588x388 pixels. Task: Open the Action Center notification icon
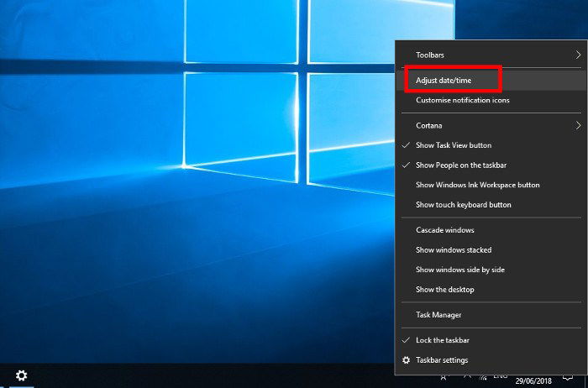pos(568,377)
